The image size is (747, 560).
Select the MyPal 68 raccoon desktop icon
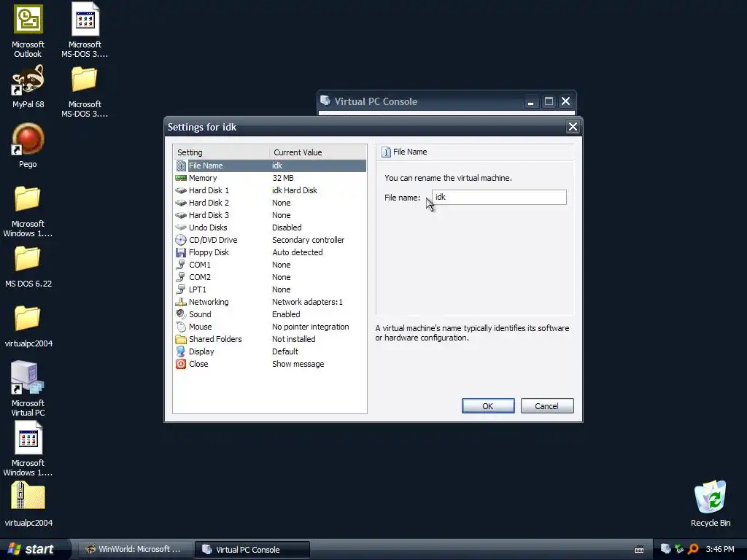pos(28,79)
